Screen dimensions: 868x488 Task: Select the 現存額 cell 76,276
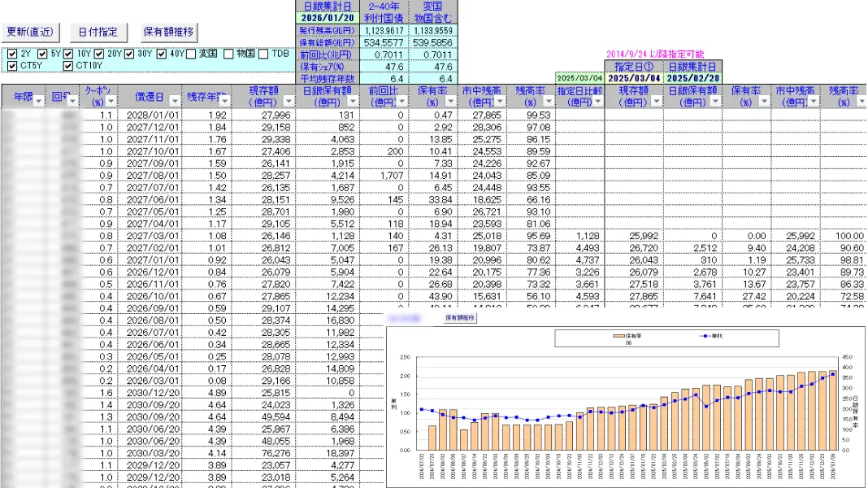pyautogui.click(x=263, y=454)
